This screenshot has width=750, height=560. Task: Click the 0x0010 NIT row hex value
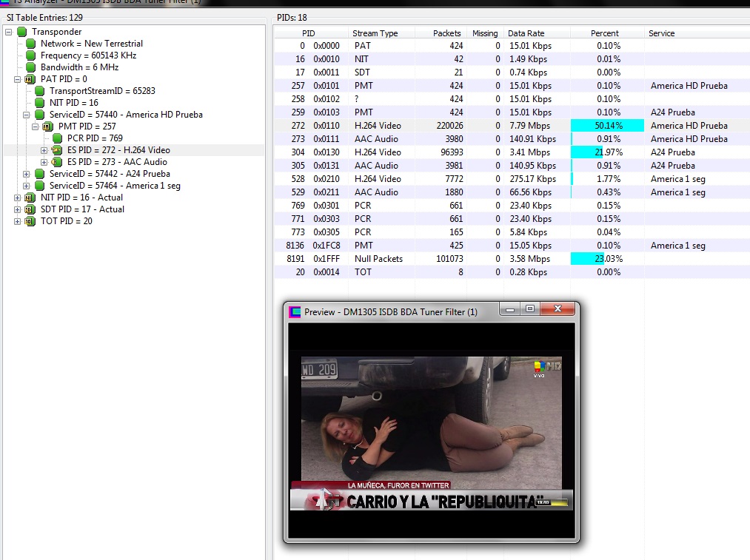327,59
